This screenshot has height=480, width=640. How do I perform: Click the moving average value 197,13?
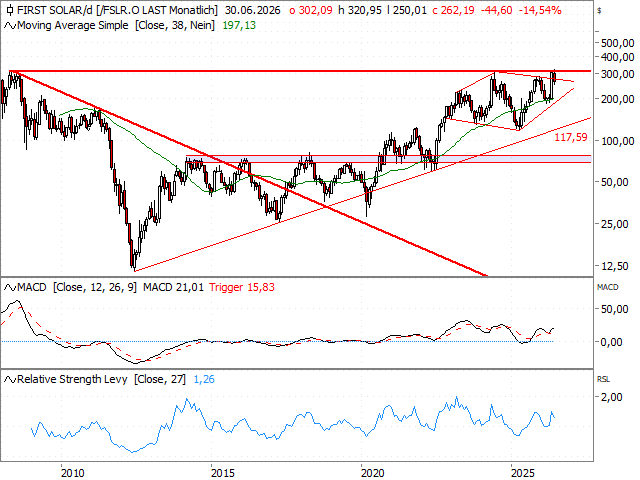pyautogui.click(x=239, y=25)
